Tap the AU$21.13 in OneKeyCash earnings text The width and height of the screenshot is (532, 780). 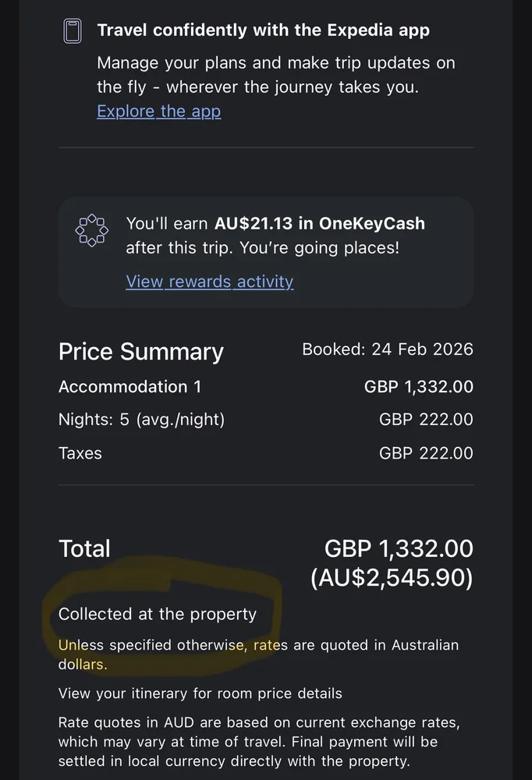pyautogui.click(x=320, y=223)
